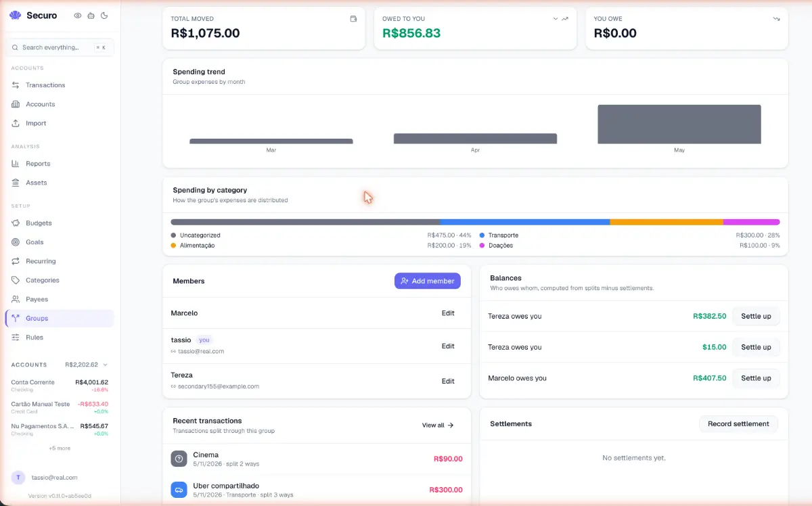Image resolution: width=812 pixels, height=506 pixels.
Task: Edit the member Marcelo
Action: pos(448,313)
